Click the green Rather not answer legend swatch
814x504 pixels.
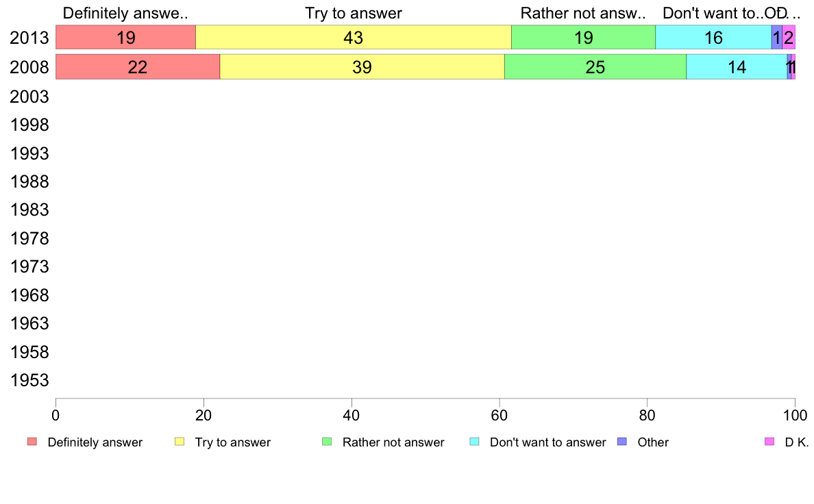tap(327, 442)
